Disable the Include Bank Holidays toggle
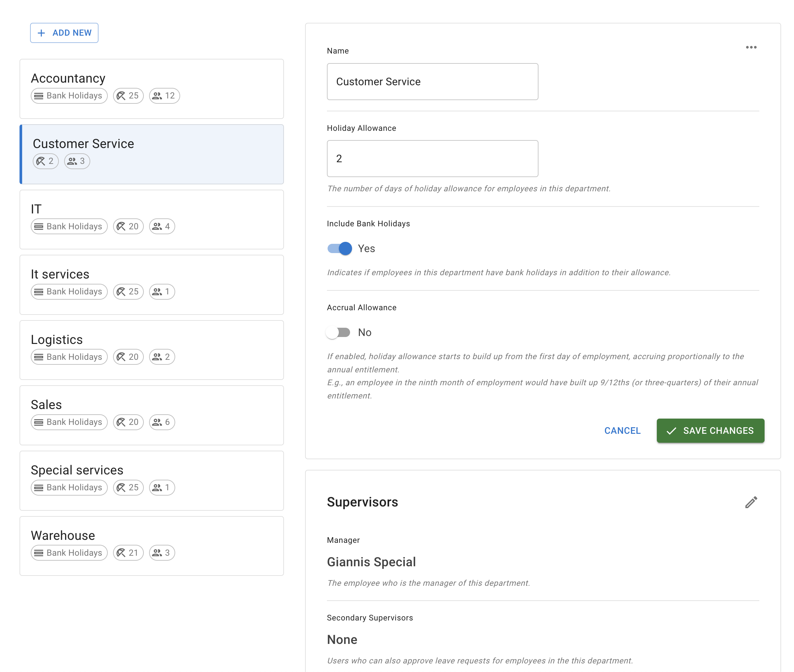 pos(339,248)
